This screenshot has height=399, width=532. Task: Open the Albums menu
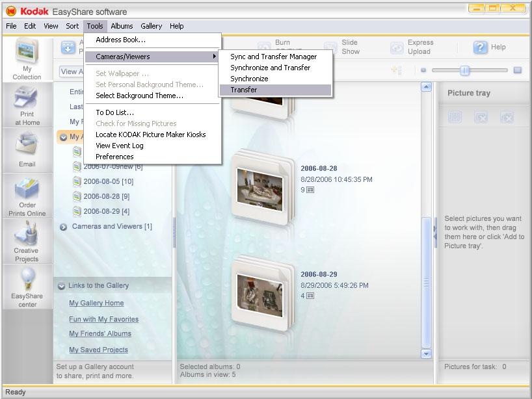click(x=122, y=26)
